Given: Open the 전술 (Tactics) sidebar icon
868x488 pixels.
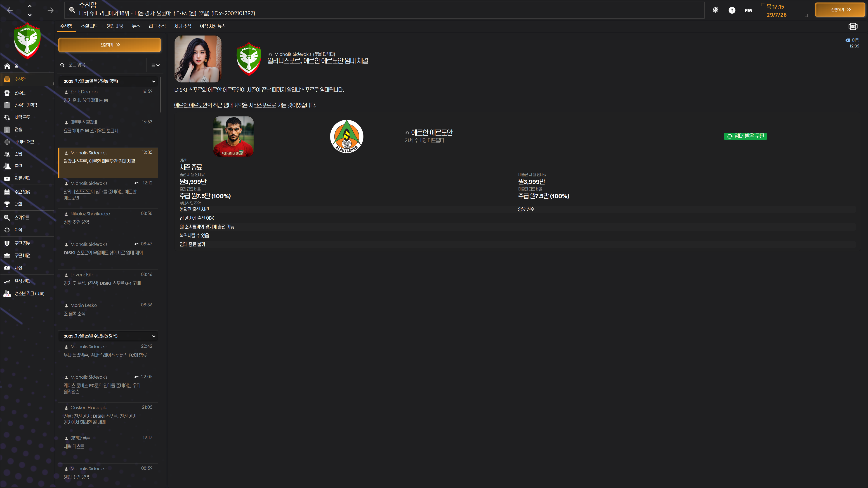Looking at the screenshot, I should click(7, 129).
